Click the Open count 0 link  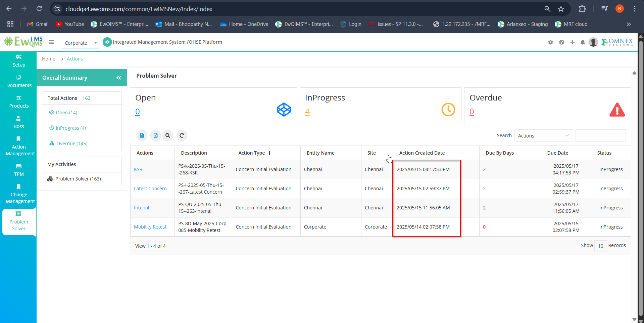(138, 112)
